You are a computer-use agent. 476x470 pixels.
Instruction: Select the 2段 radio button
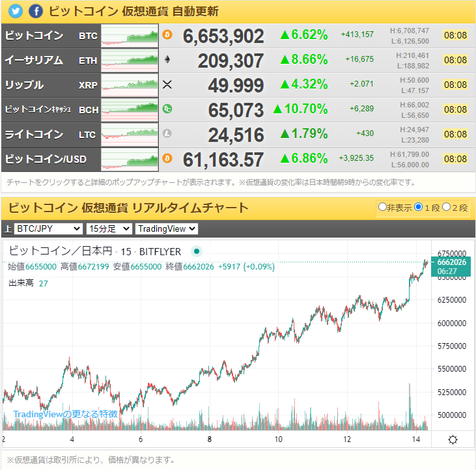click(446, 207)
